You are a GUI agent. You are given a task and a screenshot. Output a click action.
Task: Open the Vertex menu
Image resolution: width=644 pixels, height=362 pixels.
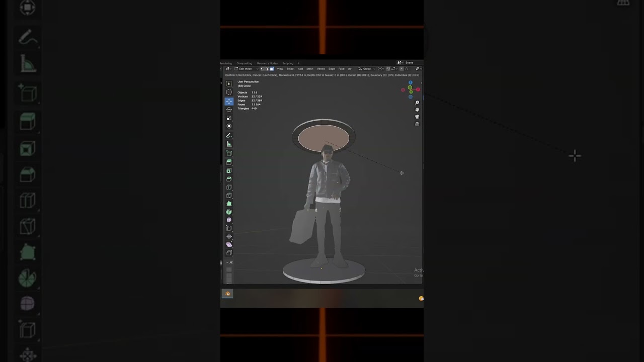[x=321, y=69]
